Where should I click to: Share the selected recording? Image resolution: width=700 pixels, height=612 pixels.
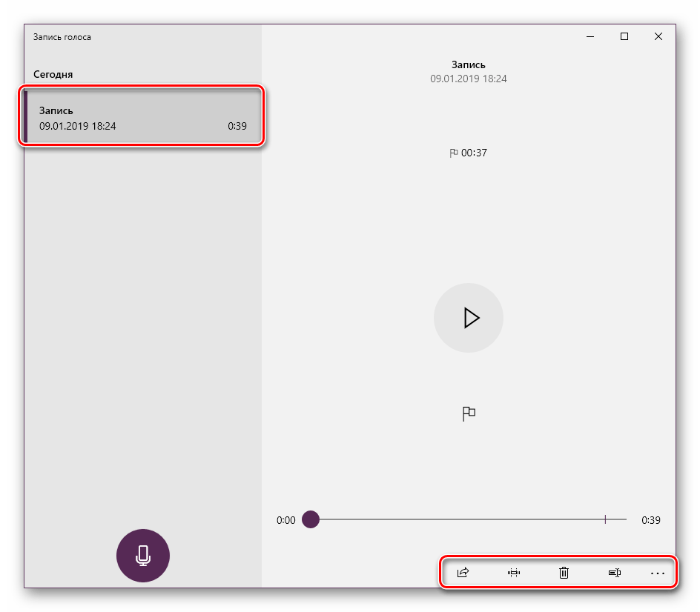click(x=463, y=572)
